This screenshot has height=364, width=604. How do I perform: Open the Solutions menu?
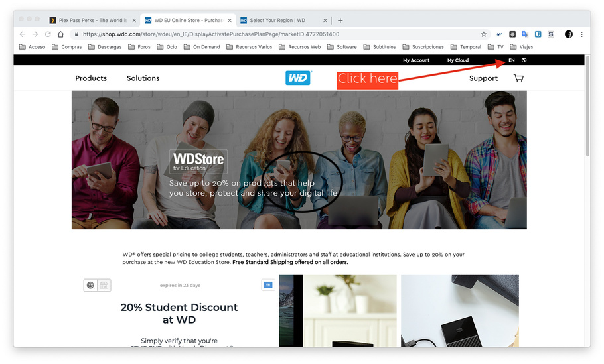click(143, 78)
